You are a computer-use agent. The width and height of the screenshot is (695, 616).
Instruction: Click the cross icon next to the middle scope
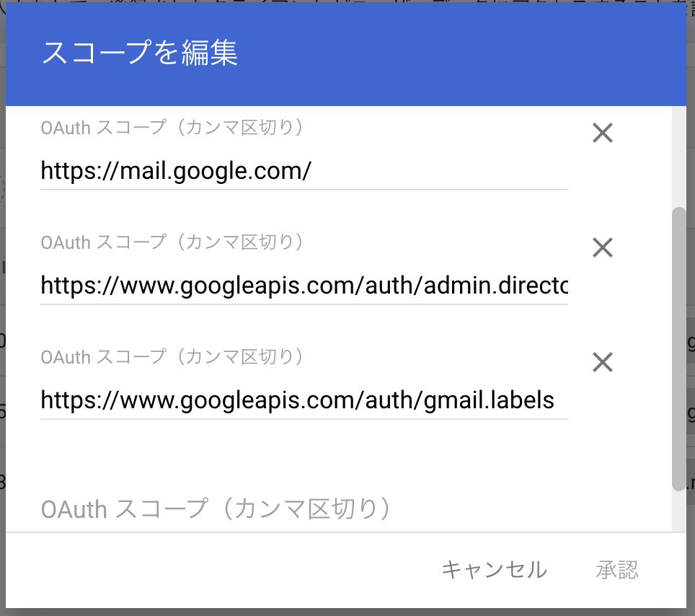click(602, 247)
